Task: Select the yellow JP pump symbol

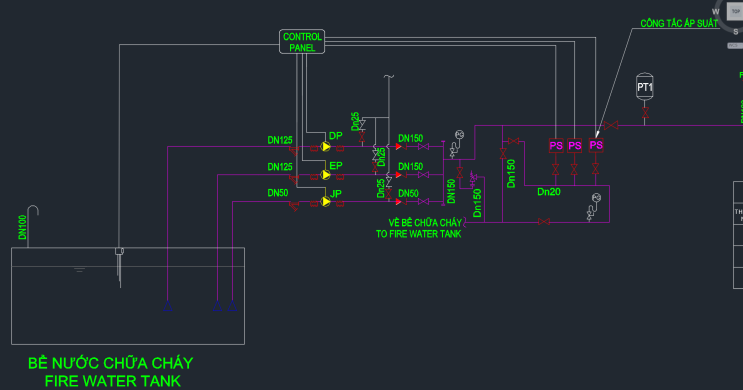Action: pyautogui.click(x=326, y=201)
